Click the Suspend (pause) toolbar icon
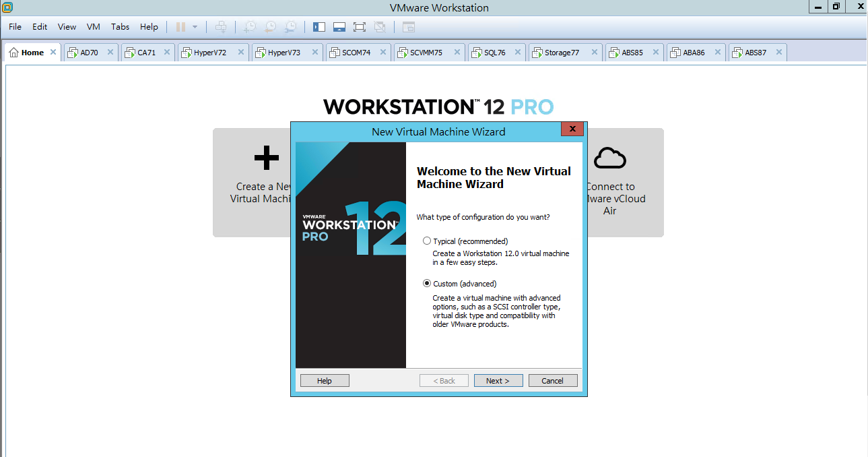The height and width of the screenshot is (457, 868). (x=180, y=27)
